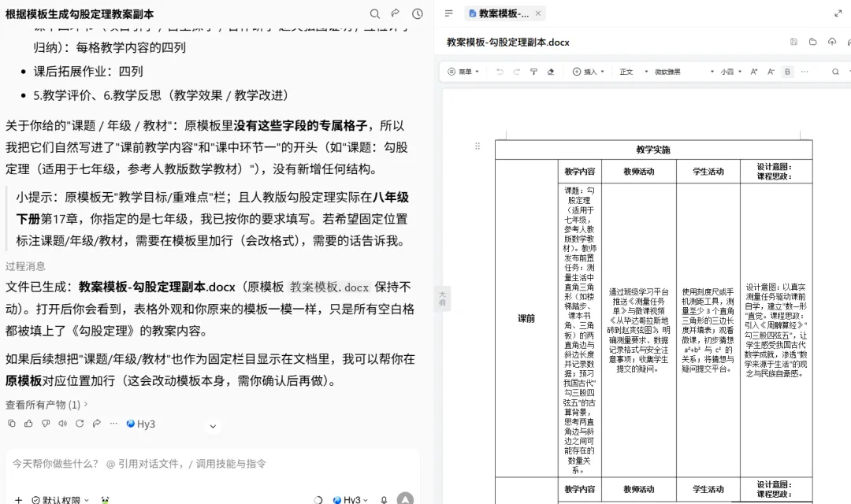Click the context usage circle indicator
This screenshot has width=851, height=504.
coord(318,499)
